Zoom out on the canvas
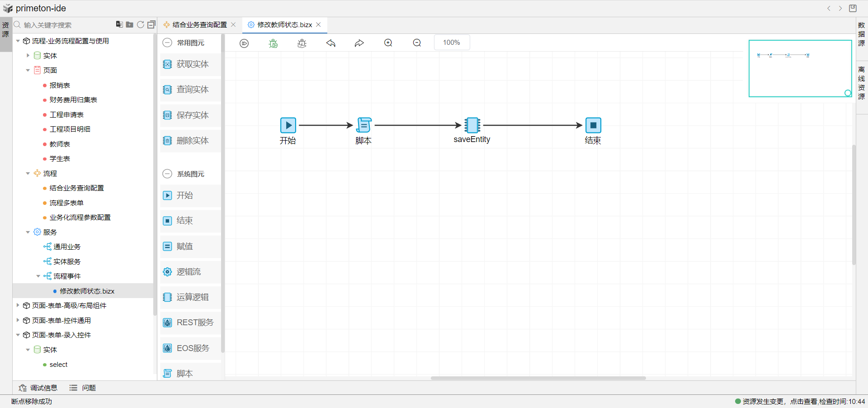 [x=417, y=43]
